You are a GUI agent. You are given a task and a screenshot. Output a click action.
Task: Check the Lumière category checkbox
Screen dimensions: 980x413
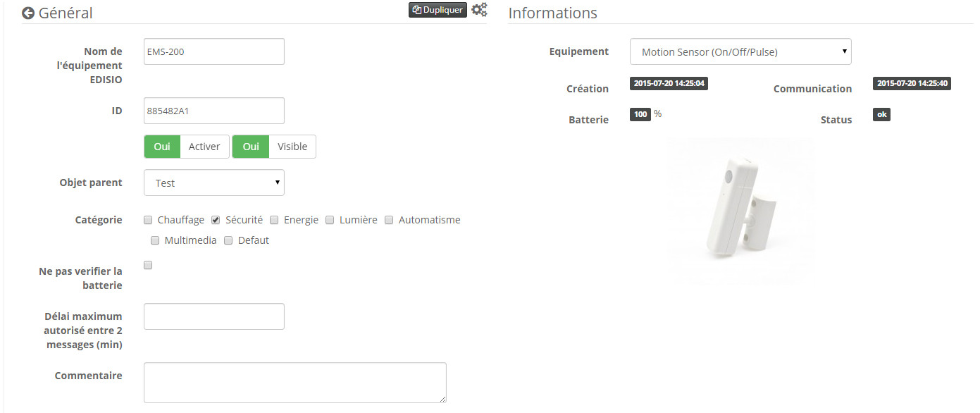click(330, 220)
